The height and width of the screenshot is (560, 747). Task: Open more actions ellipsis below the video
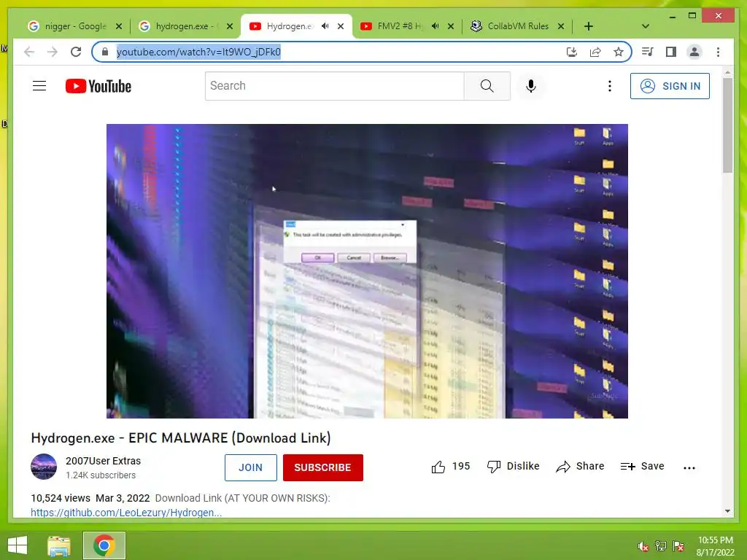point(689,467)
